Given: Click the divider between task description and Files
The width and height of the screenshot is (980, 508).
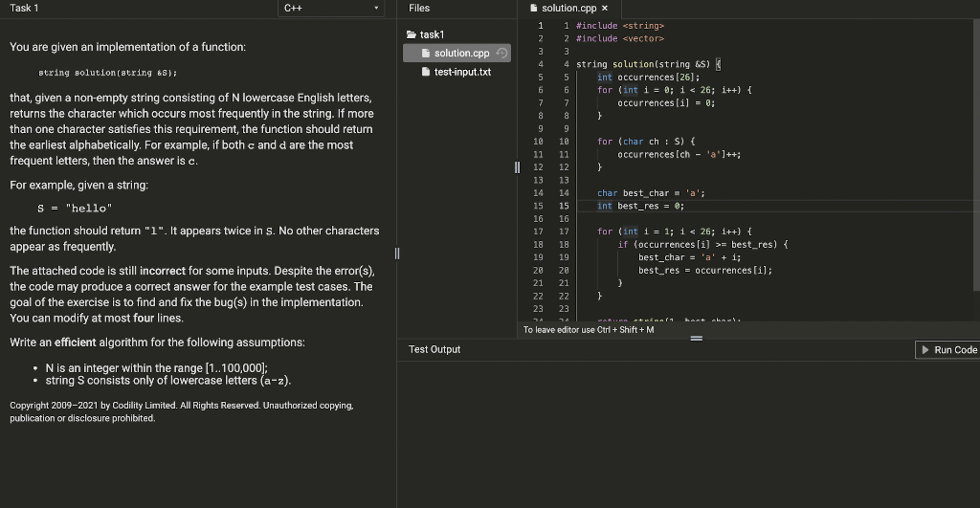Looking at the screenshot, I should tap(396, 254).
